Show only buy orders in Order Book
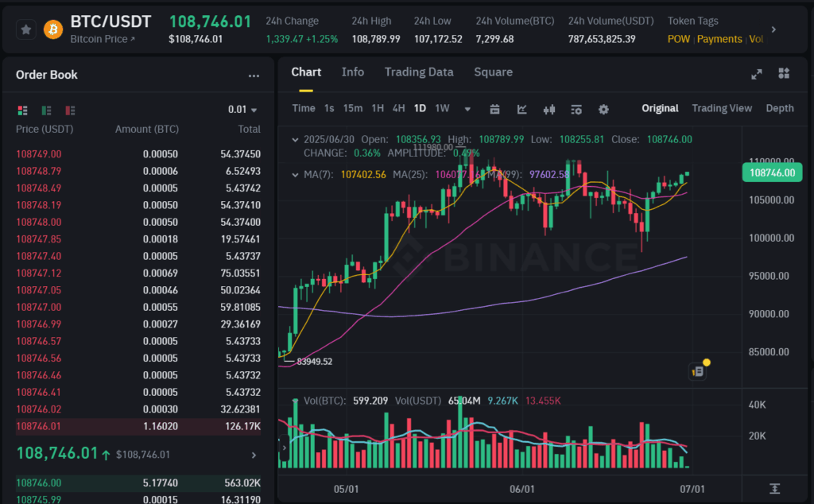Viewport: 814px width, 504px height. coord(46,110)
